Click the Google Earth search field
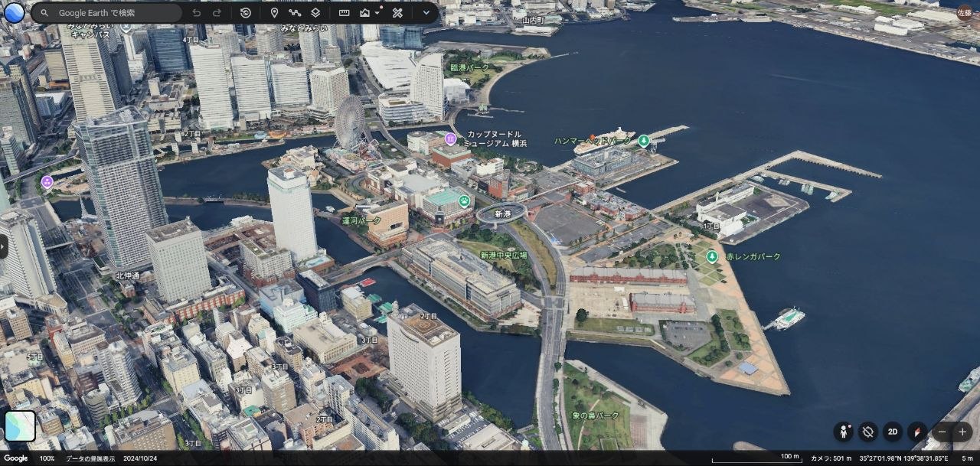Viewport: 980px width, 466px height. (x=107, y=13)
